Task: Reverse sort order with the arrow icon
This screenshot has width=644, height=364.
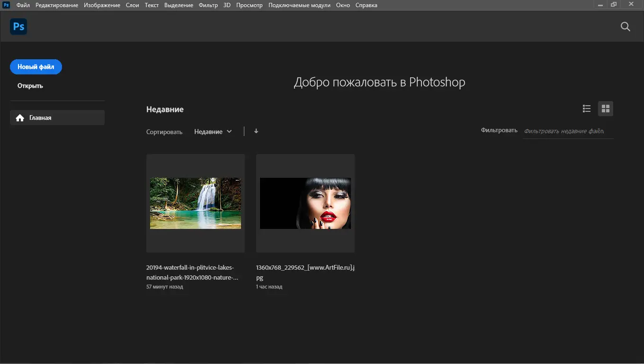Action: [x=256, y=131]
